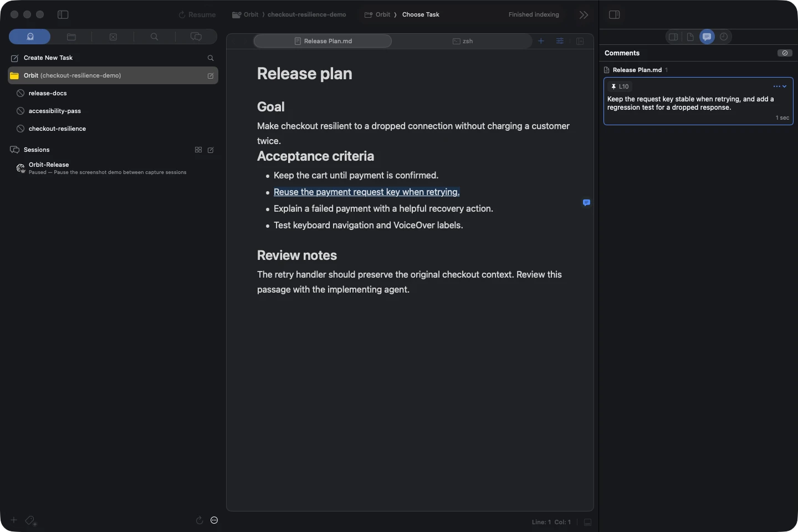Viewport: 798px width, 532px height.
Task: Open editor options sliders icon
Action: pos(560,41)
